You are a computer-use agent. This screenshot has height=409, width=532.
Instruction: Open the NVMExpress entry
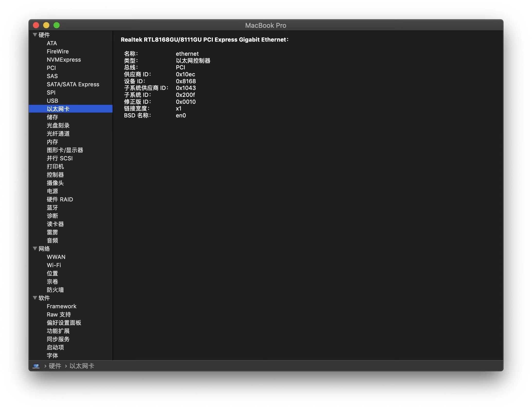(64, 60)
